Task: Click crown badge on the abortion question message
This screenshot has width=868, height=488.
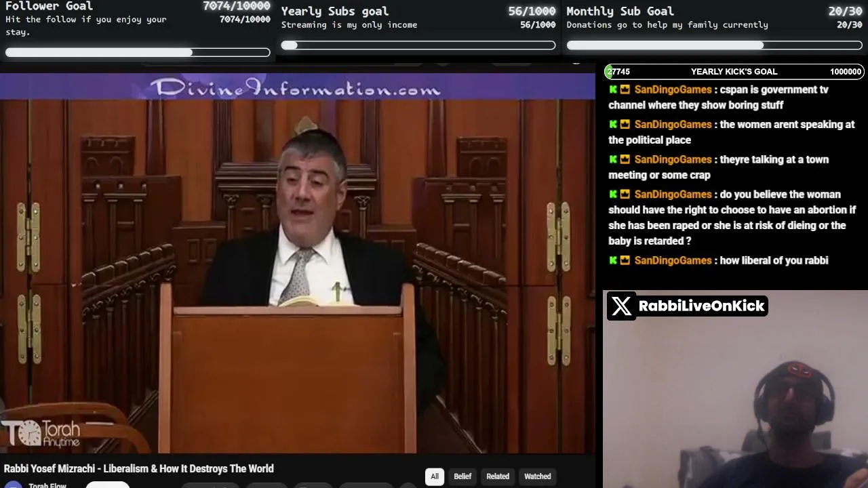Action: [x=625, y=195]
